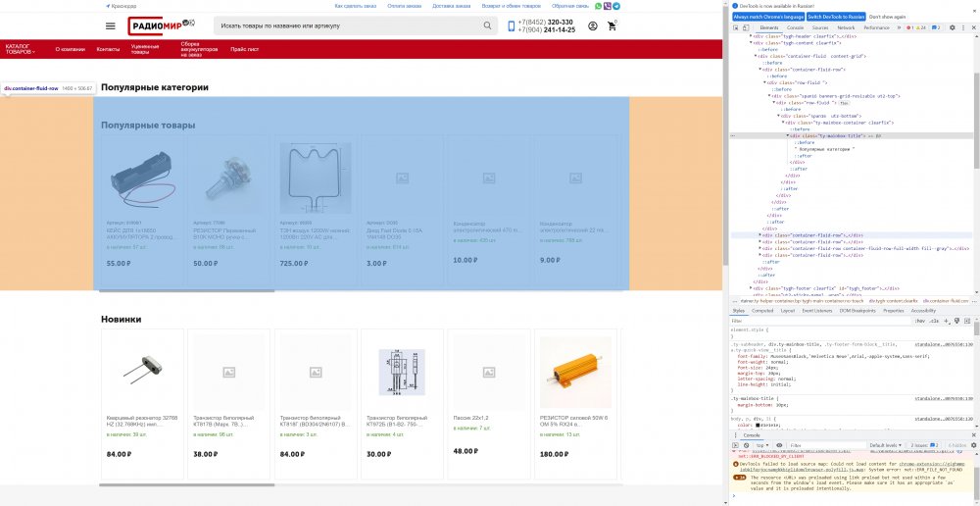Open the Computed styles tab
The height and width of the screenshot is (506, 980).
click(762, 310)
